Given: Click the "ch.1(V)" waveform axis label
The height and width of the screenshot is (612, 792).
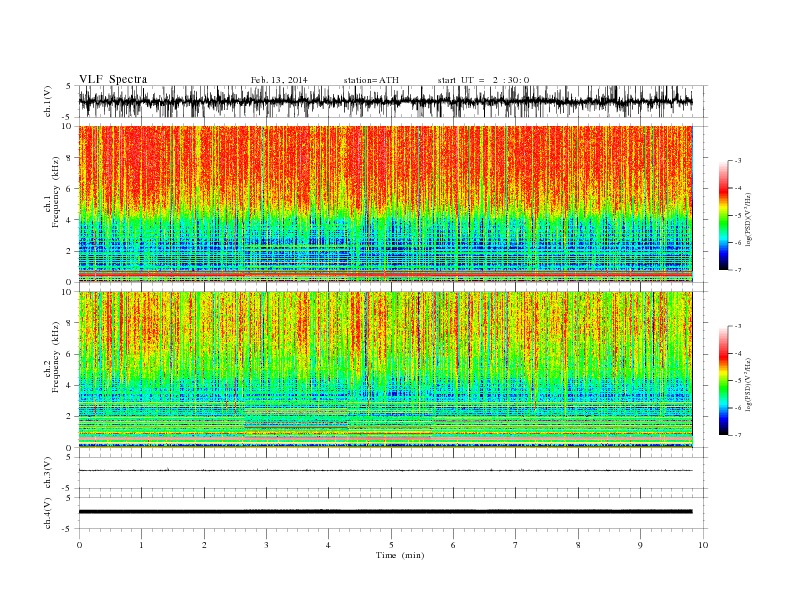Looking at the screenshot, I should (48, 102).
